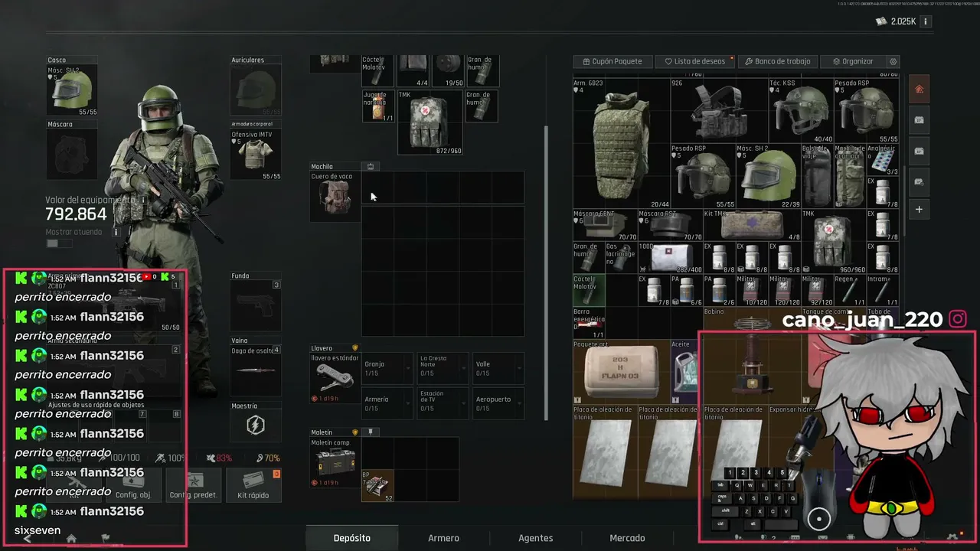
Task: Select the Bolsa de viaje bag
Action: coord(816,176)
